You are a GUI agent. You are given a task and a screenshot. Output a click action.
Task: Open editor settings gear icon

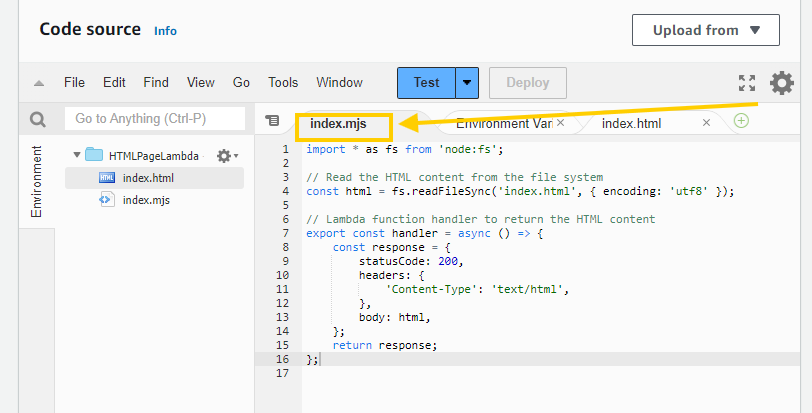781,83
